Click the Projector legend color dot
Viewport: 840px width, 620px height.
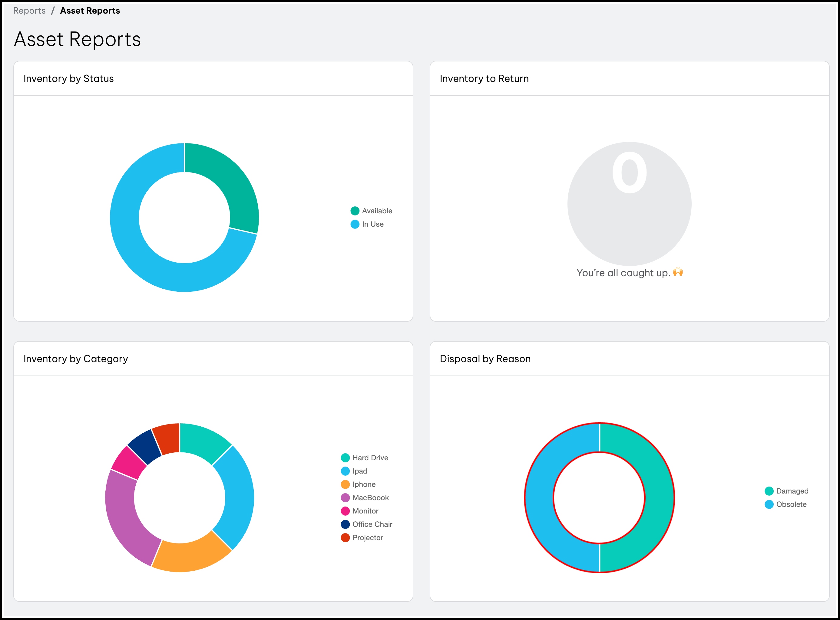tap(345, 537)
